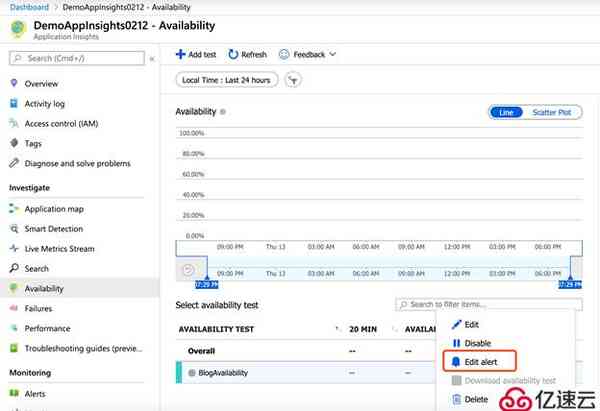Screen dimensions: 600x411
Task: Click the Application Insights resource icon in header
Action: click(x=18, y=29)
